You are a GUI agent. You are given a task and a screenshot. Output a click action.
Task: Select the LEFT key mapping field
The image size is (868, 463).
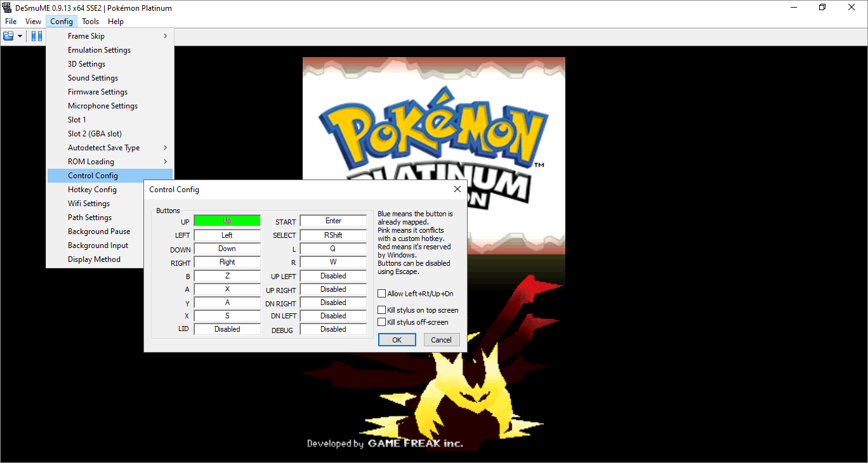227,235
